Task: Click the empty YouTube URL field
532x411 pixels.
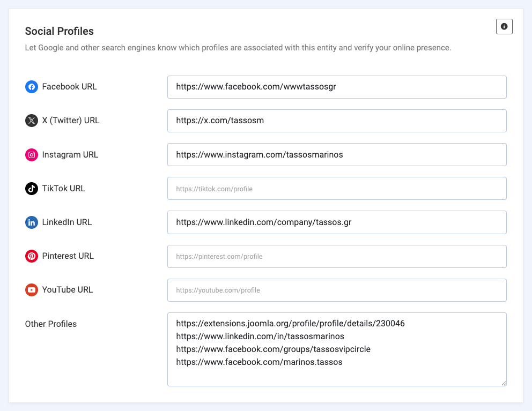Action: (337, 290)
